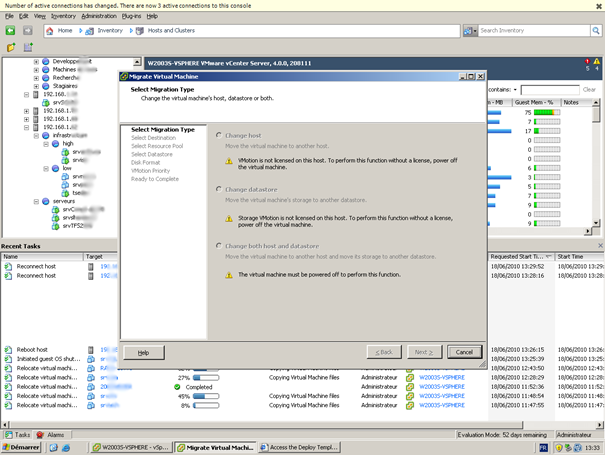Click the Requested Start Time column header
Image resolution: width=605 pixels, height=455 pixels.
point(521,257)
